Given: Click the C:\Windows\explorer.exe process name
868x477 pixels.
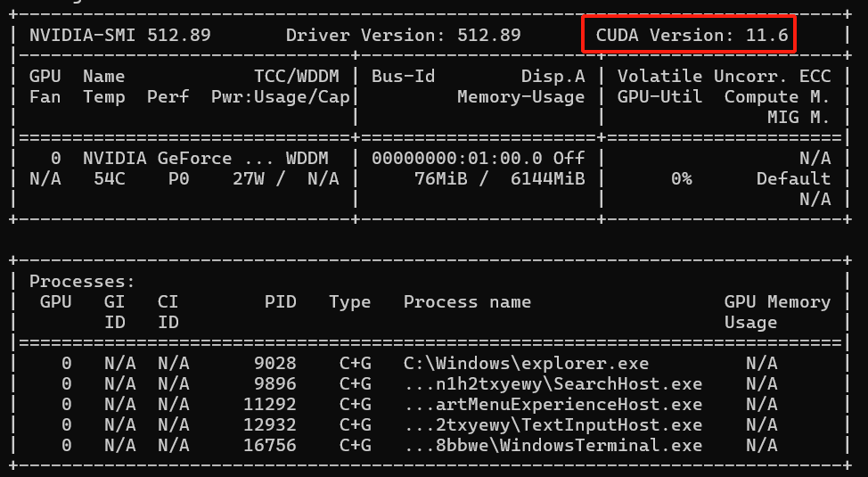Looking at the screenshot, I should [526, 364].
